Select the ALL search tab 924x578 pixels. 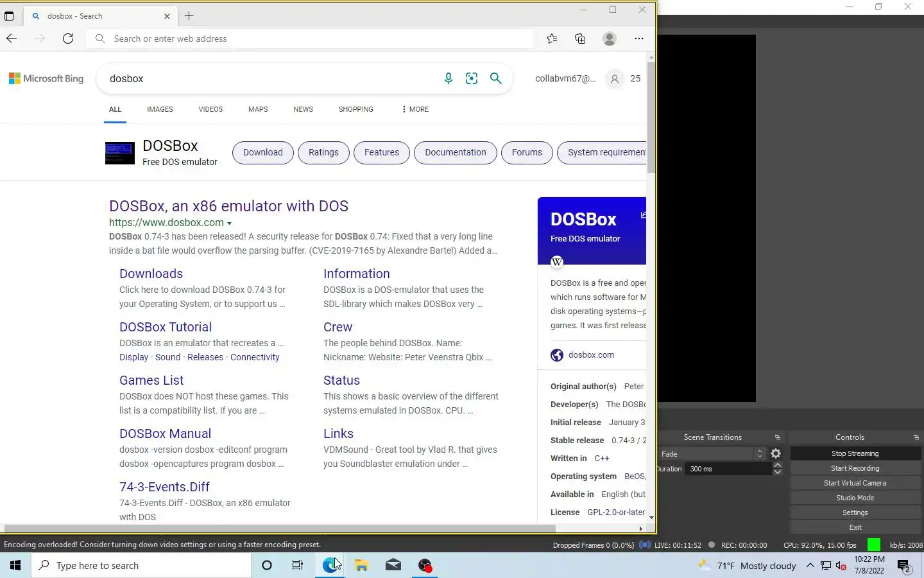[115, 109]
